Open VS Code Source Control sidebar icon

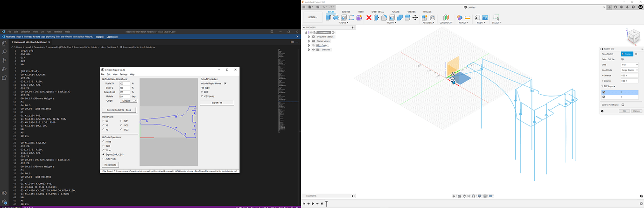click(x=4, y=61)
